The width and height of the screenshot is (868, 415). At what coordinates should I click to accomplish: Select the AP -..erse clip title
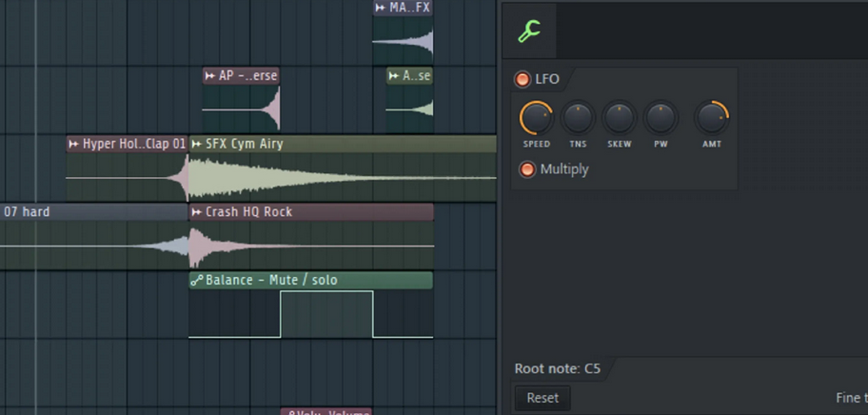248,76
